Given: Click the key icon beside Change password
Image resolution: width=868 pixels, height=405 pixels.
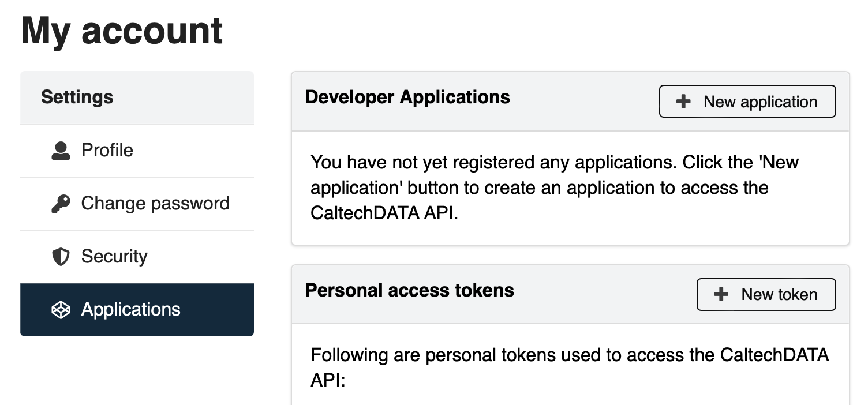Looking at the screenshot, I should [61, 204].
